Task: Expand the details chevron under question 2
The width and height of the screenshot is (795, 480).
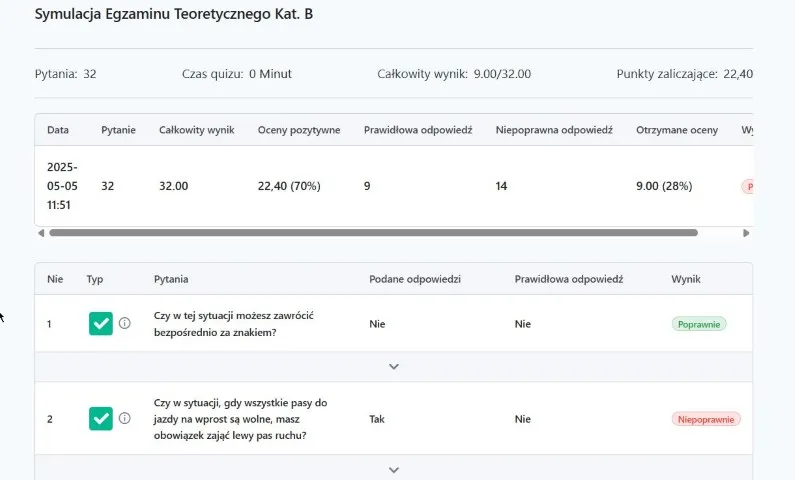Action: 394,469
